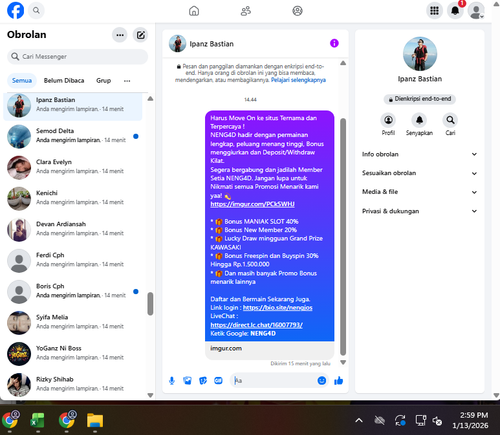
Task: Select the Grup tab
Action: (103, 81)
